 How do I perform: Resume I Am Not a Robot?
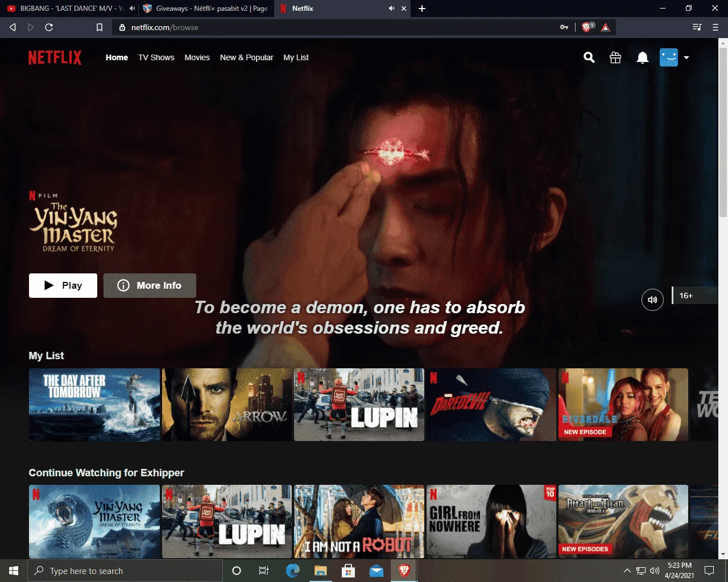tap(359, 521)
